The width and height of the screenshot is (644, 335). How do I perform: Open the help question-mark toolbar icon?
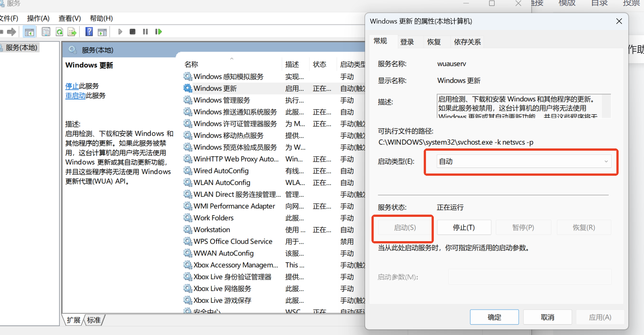point(89,32)
